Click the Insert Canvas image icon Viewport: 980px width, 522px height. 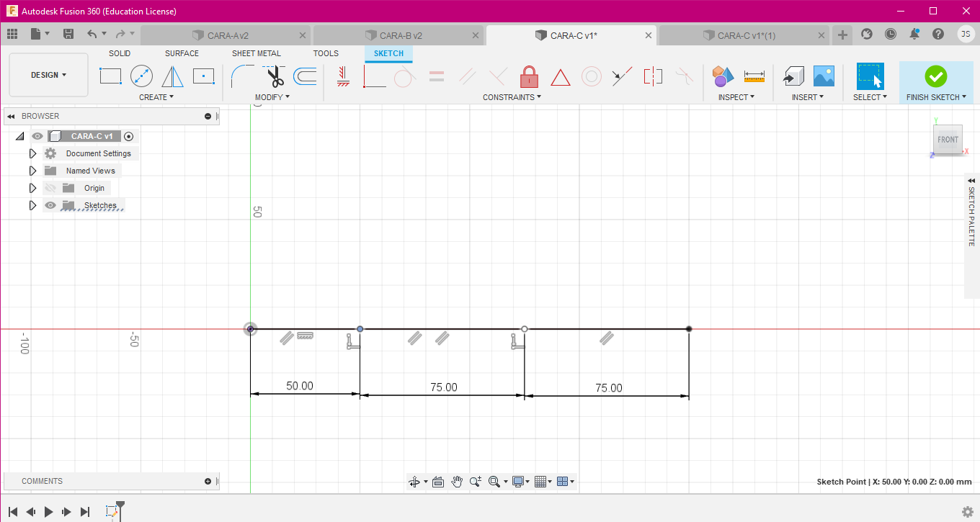(x=824, y=76)
